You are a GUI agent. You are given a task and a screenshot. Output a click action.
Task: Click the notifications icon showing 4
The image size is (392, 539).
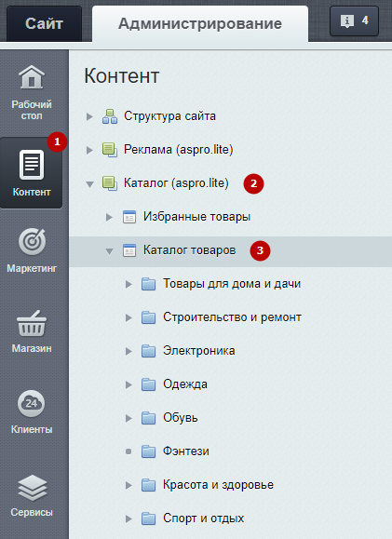tap(354, 21)
